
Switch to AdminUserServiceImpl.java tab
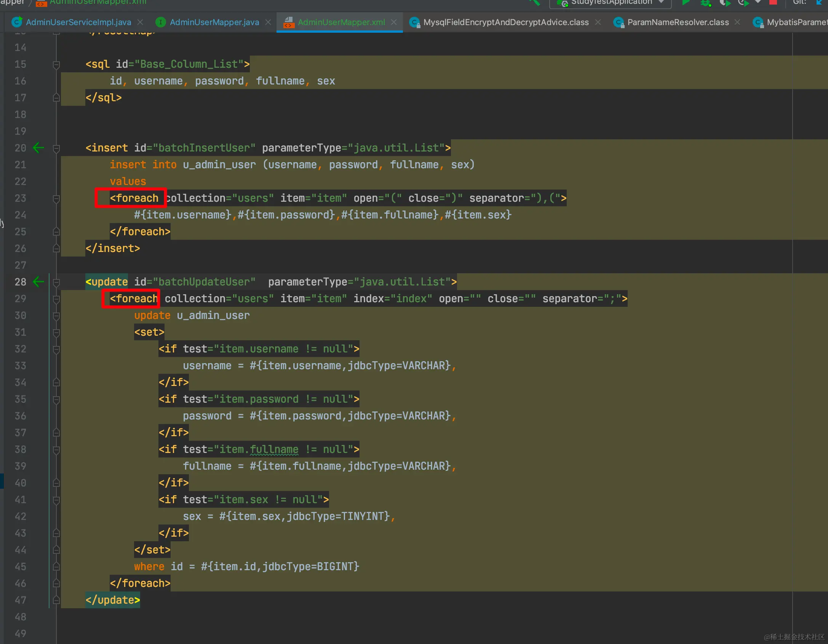click(x=78, y=22)
